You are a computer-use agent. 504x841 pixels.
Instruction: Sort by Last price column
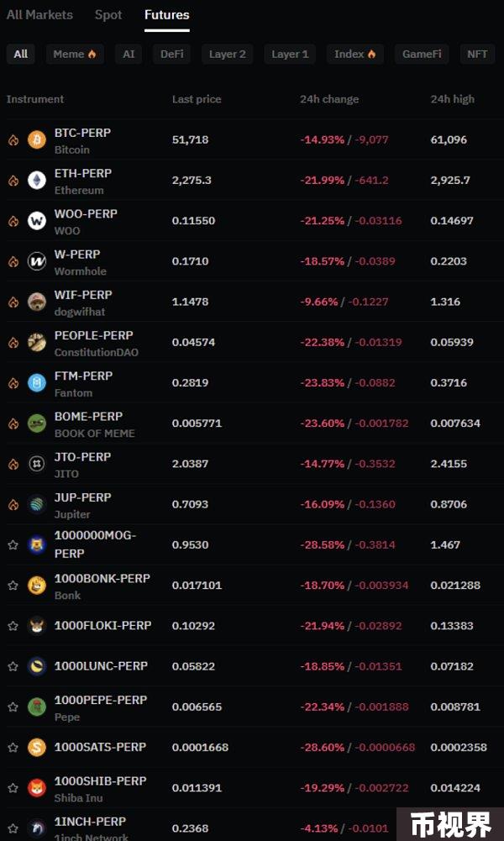[197, 99]
